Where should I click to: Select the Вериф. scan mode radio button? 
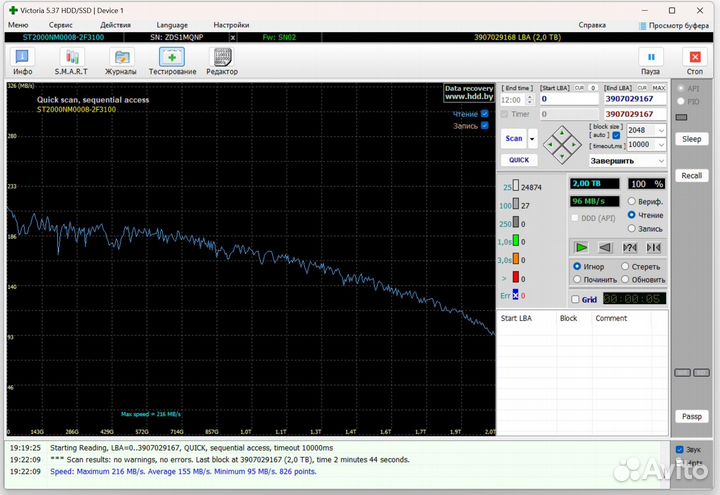point(631,202)
